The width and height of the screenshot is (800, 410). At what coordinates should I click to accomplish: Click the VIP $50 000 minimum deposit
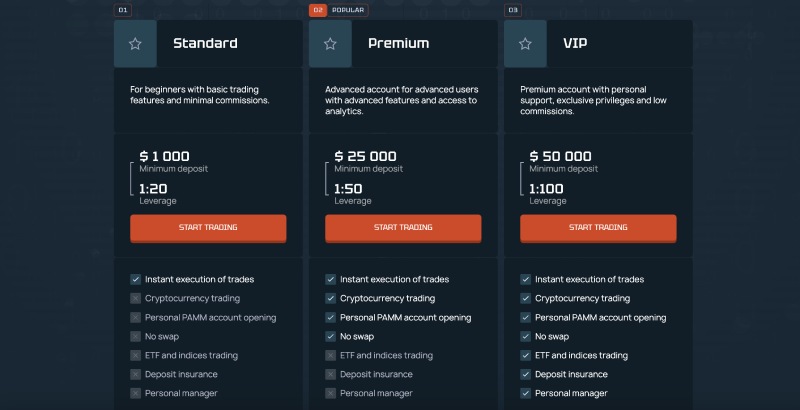(560, 156)
